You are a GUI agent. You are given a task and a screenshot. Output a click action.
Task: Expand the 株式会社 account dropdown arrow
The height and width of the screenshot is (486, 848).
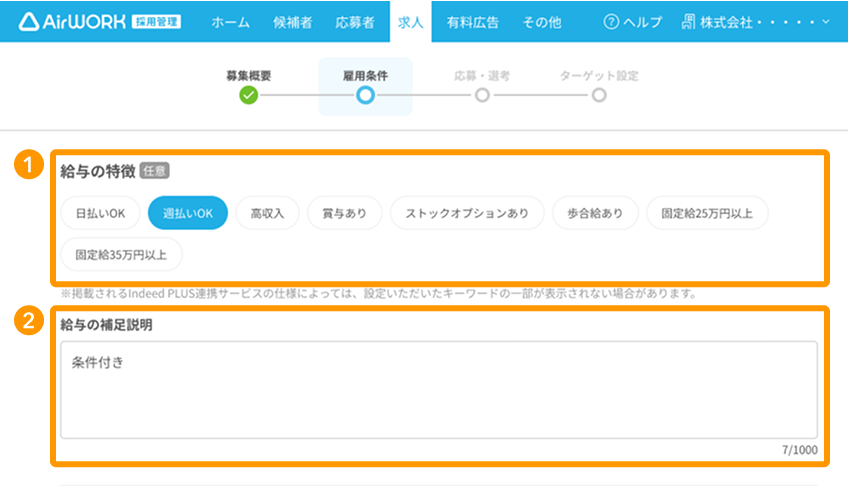[826, 22]
